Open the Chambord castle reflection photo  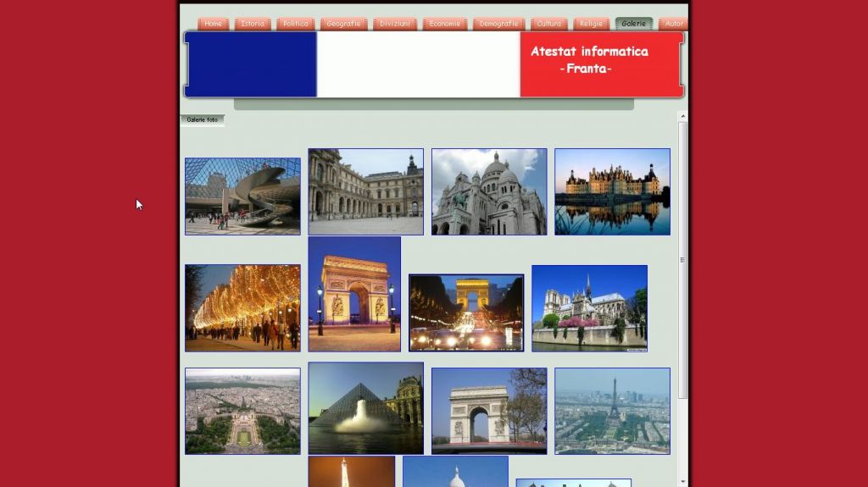click(612, 192)
